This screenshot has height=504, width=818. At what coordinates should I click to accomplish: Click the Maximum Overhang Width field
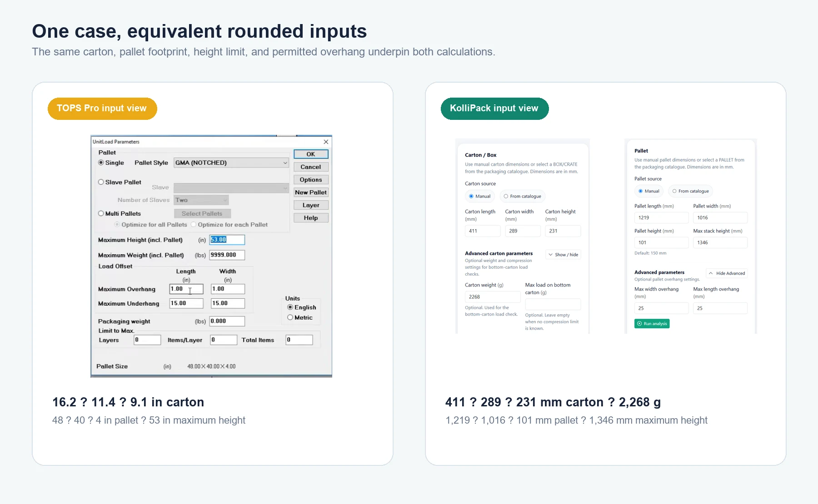coord(228,289)
